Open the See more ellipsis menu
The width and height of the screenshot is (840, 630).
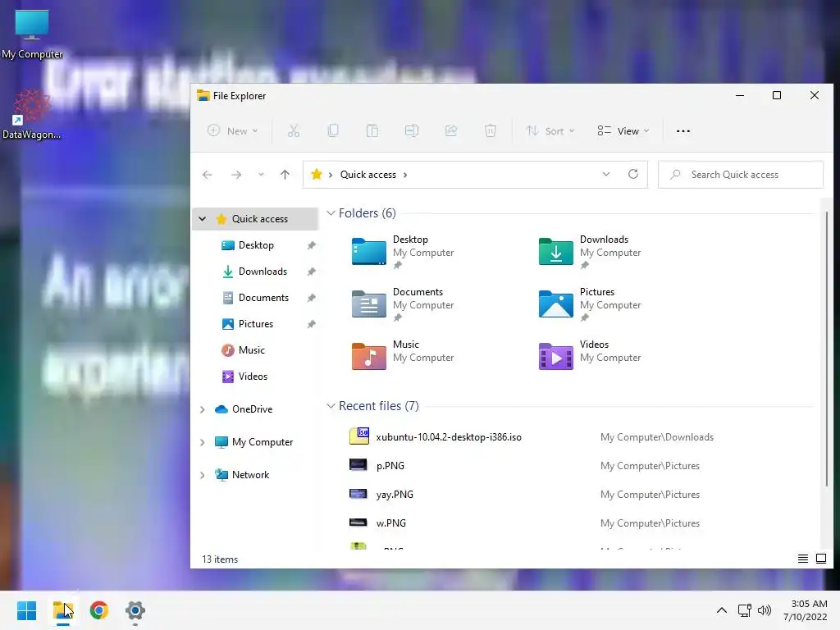(683, 130)
